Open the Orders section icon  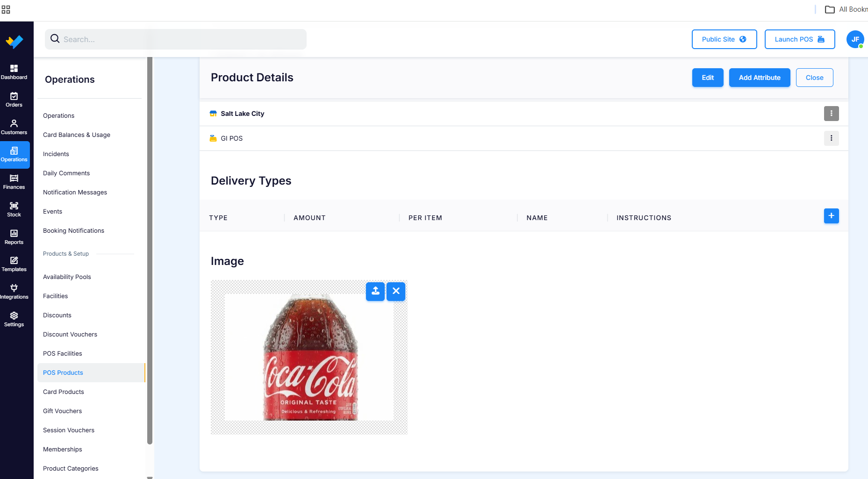tap(14, 100)
